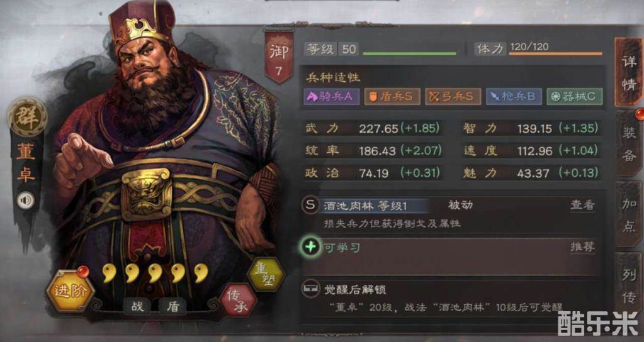Tap the 器械C siege aptitude tag
Viewport: 644px width, 342px height.
575,96
